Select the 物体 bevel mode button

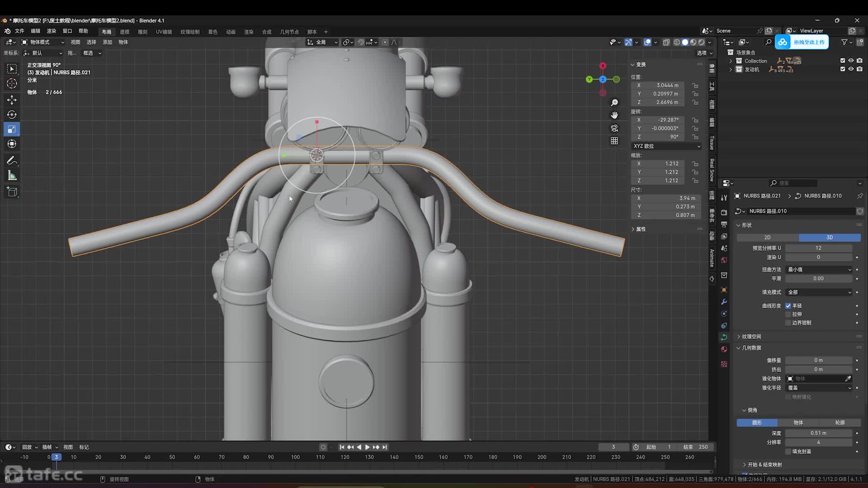click(x=798, y=423)
